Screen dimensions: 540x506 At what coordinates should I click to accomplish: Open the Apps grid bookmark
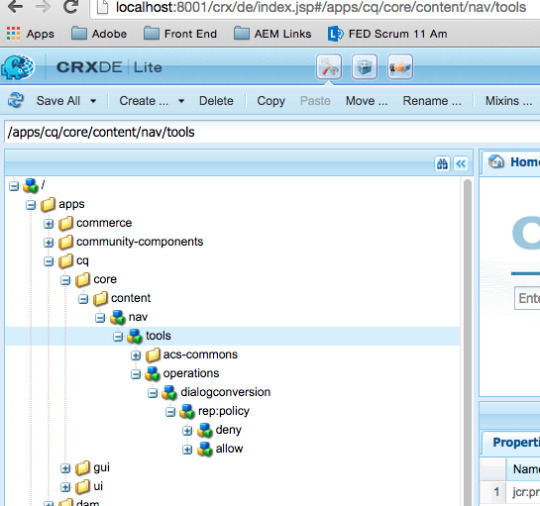coord(30,34)
